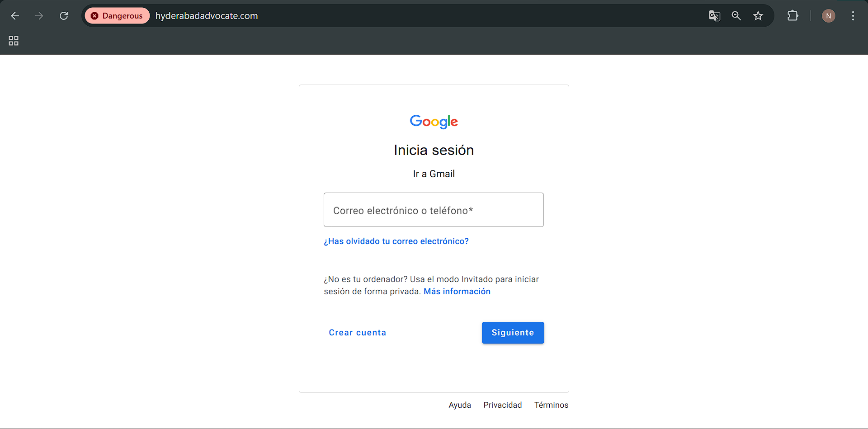Click '¿Has olvidado tu correo electrónico?' link
This screenshot has width=868, height=429.
pyautogui.click(x=396, y=241)
